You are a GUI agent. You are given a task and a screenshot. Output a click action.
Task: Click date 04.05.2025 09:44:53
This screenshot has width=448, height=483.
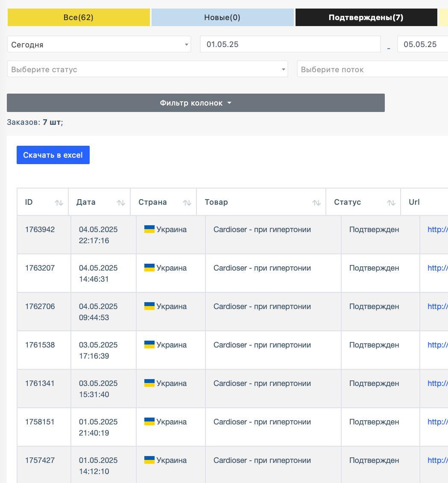[98, 312]
